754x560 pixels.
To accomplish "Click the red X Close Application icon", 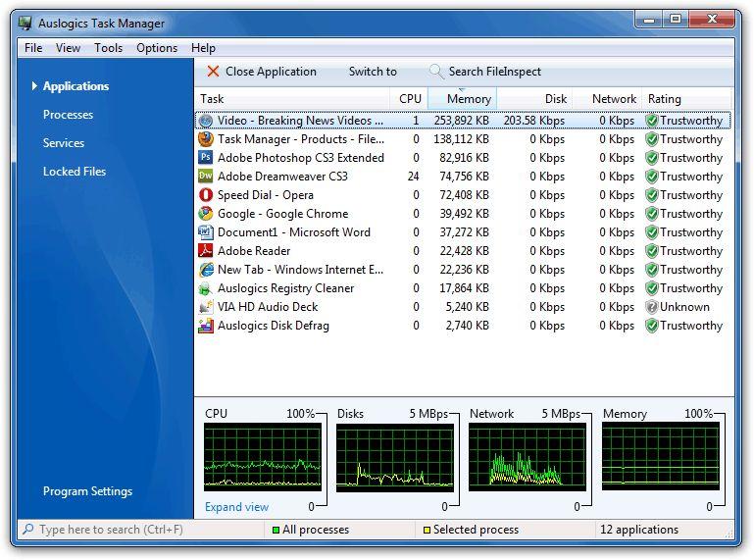I will tap(213, 72).
